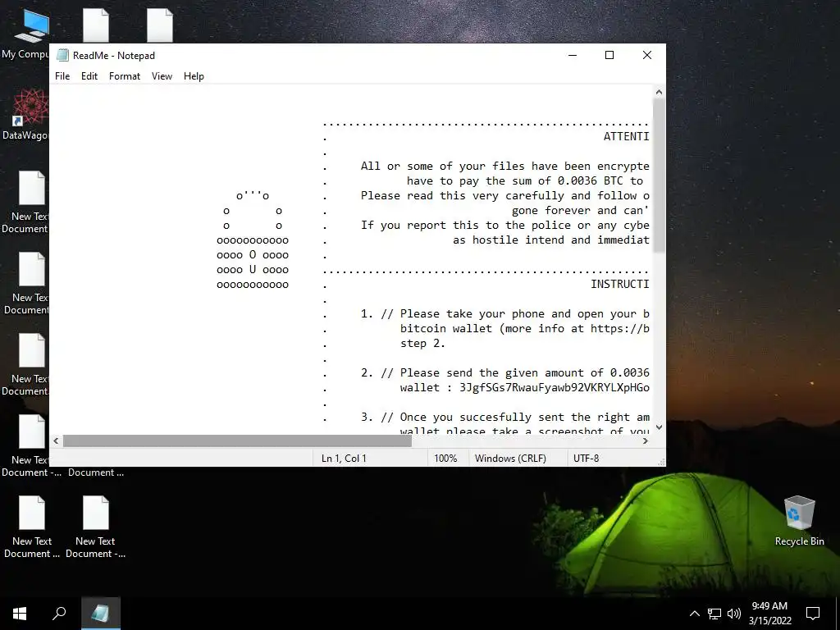Click the 'Windows (CRLF)' status entry
The image size is (840, 630).
510,459
